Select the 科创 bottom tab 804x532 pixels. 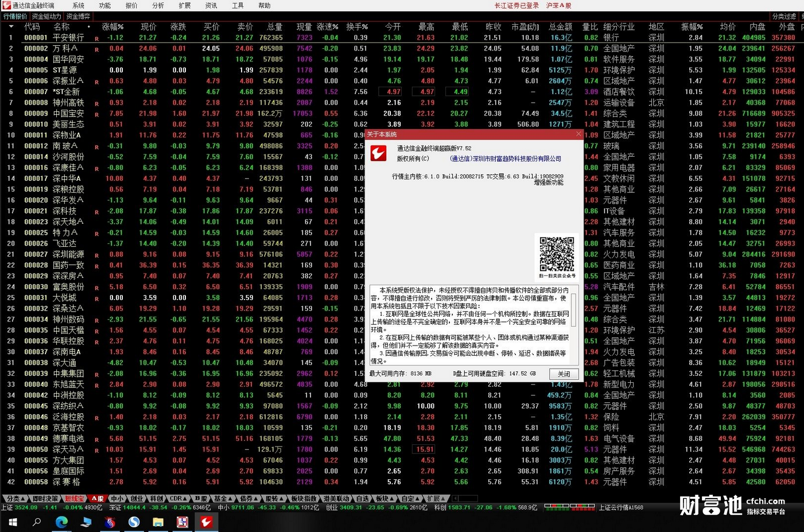[x=156, y=499]
